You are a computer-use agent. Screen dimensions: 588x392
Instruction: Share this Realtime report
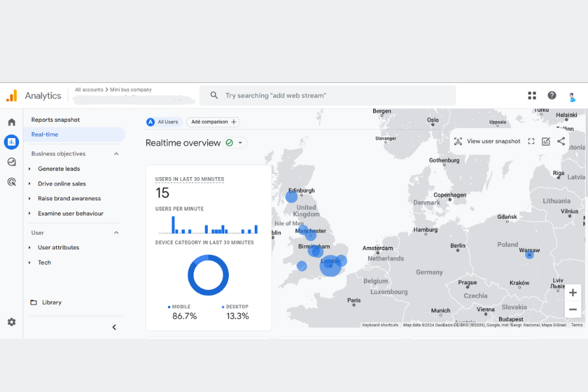point(561,141)
